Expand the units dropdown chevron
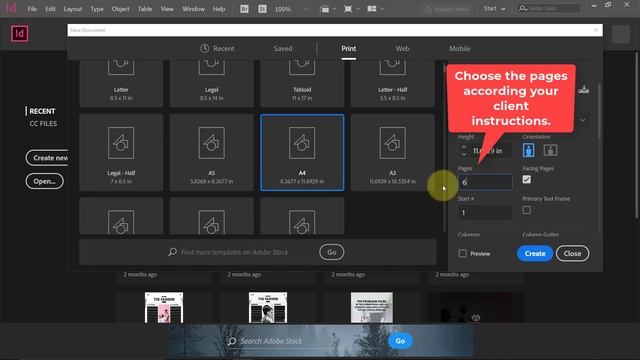 point(583,120)
